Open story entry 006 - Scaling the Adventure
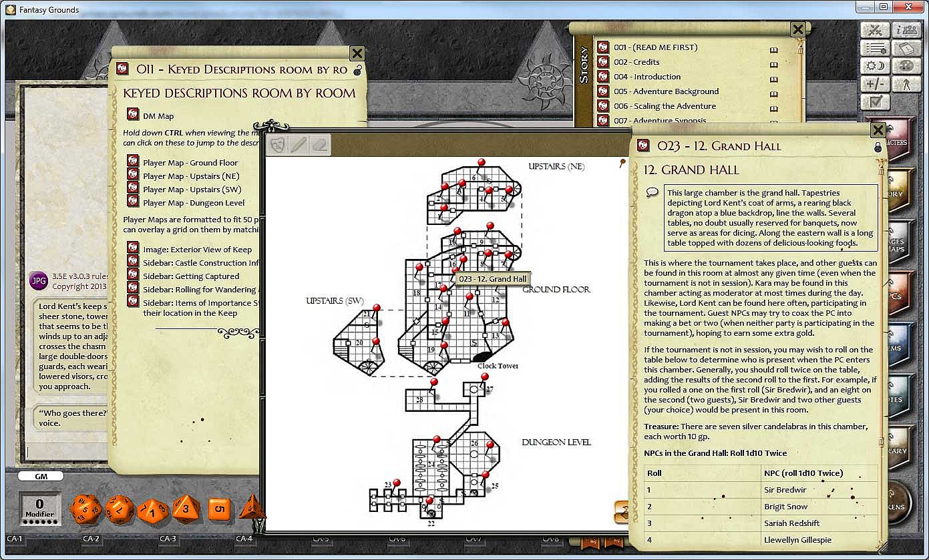Viewport: 929px width, 560px height. tap(665, 106)
